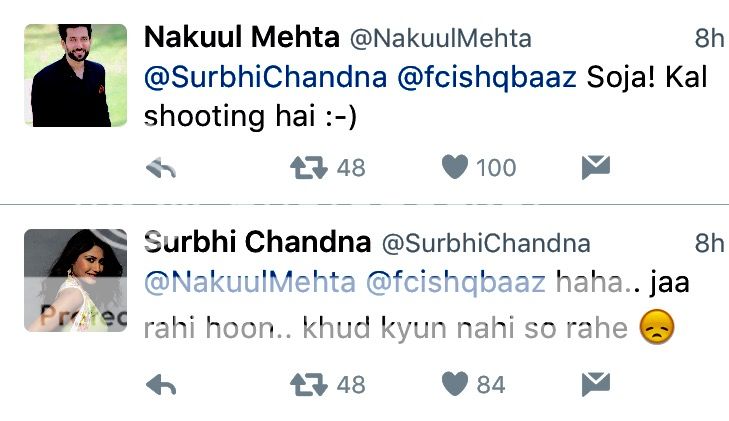Click the bold 'Surbhi Chandna' display name
Image resolution: width=729 pixels, height=421 pixels.
pyautogui.click(x=258, y=242)
